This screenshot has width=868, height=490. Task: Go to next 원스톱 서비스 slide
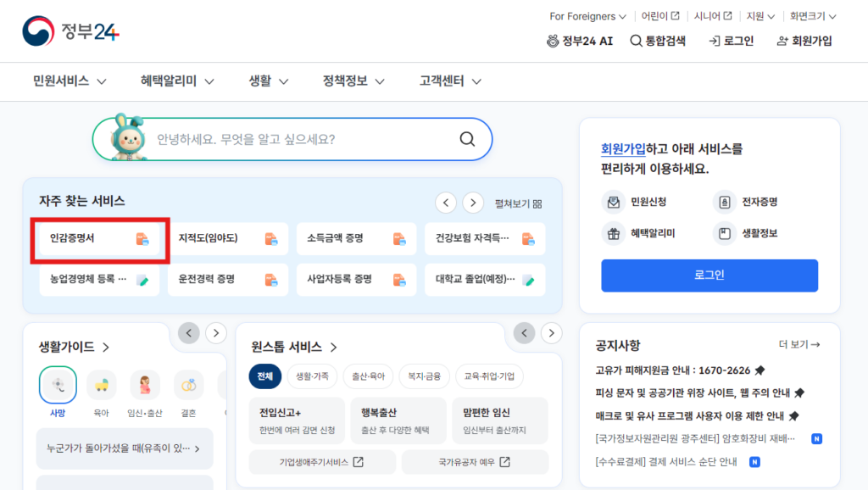point(551,333)
